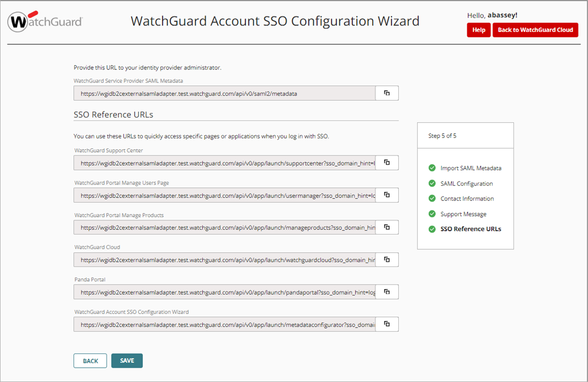Go Back to WatchGuard Cloud
The width and height of the screenshot is (588, 382).
(535, 30)
